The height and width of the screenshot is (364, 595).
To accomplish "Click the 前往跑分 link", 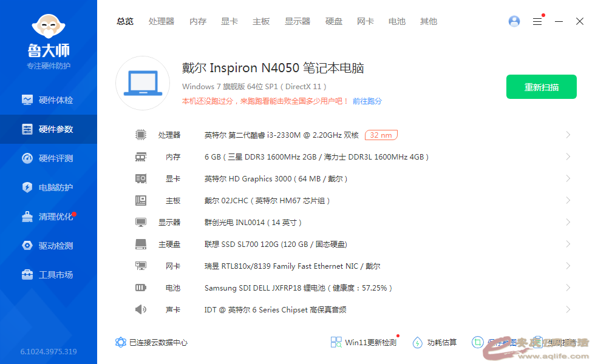I will click(367, 101).
